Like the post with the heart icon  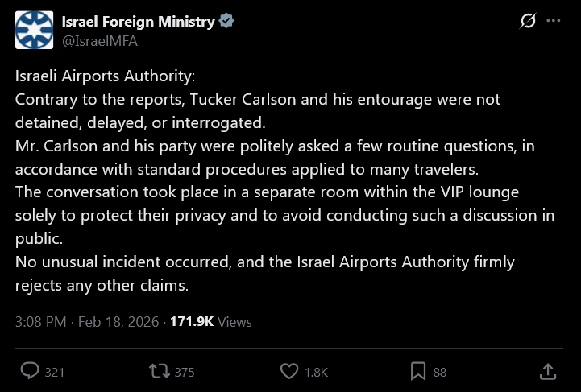coord(289,371)
